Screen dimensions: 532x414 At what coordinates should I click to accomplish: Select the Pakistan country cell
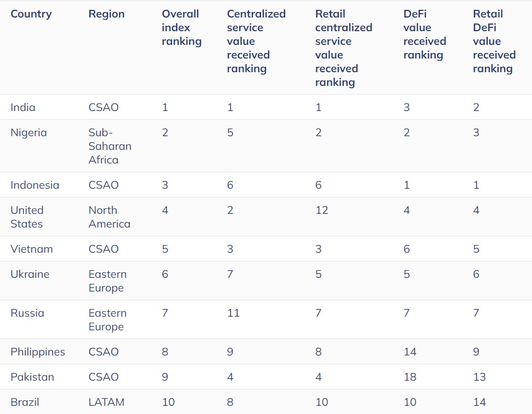(x=32, y=377)
